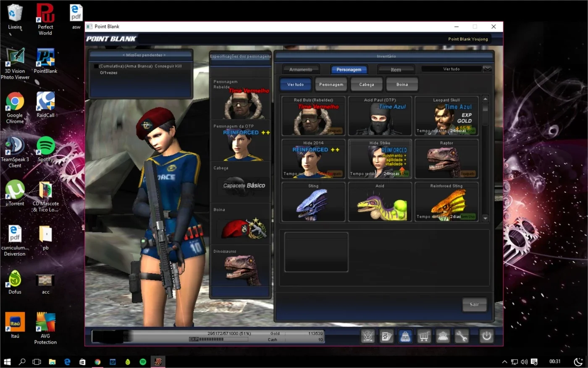Select the Ver tudo filter button
Image resolution: width=588 pixels, height=368 pixels.
[295, 85]
